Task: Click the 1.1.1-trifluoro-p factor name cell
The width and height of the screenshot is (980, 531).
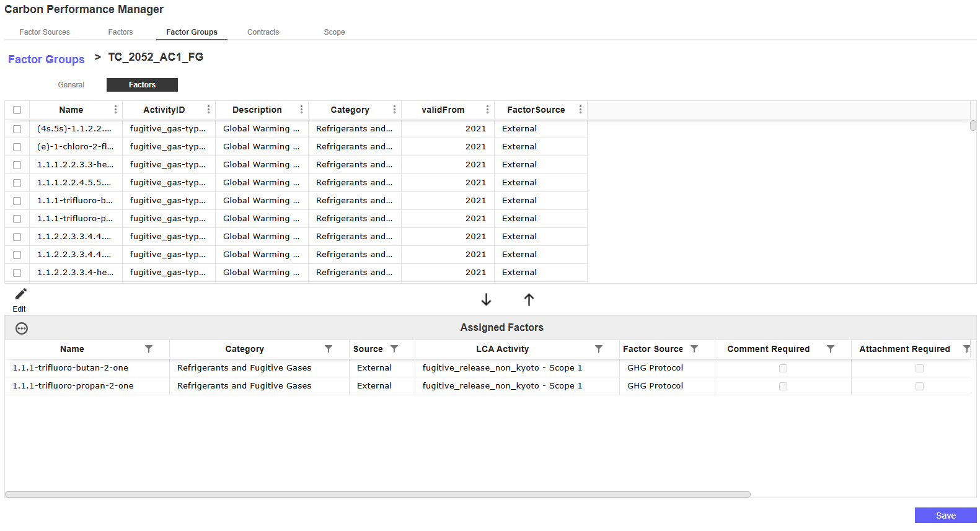Action: pos(75,219)
